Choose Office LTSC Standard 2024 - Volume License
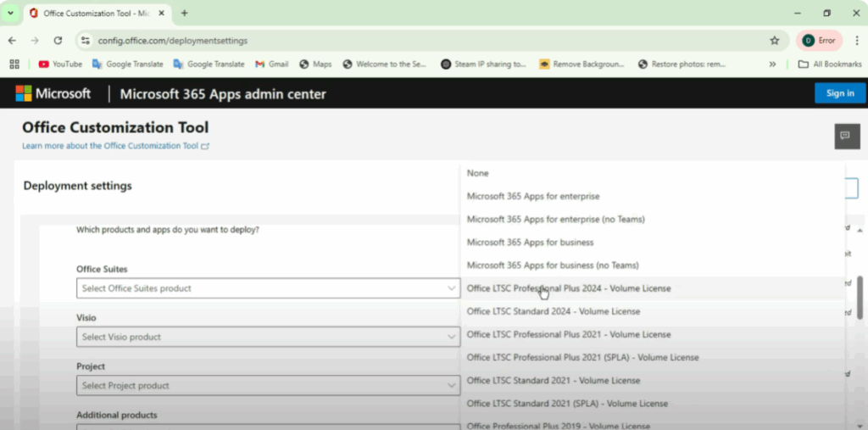Viewport: 868px width, 430px height. point(654,311)
